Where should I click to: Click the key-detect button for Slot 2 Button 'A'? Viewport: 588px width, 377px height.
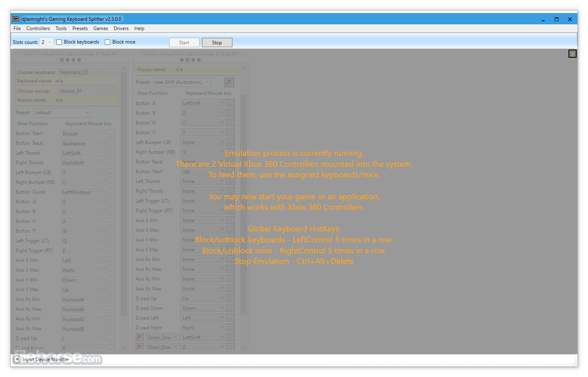click(231, 103)
